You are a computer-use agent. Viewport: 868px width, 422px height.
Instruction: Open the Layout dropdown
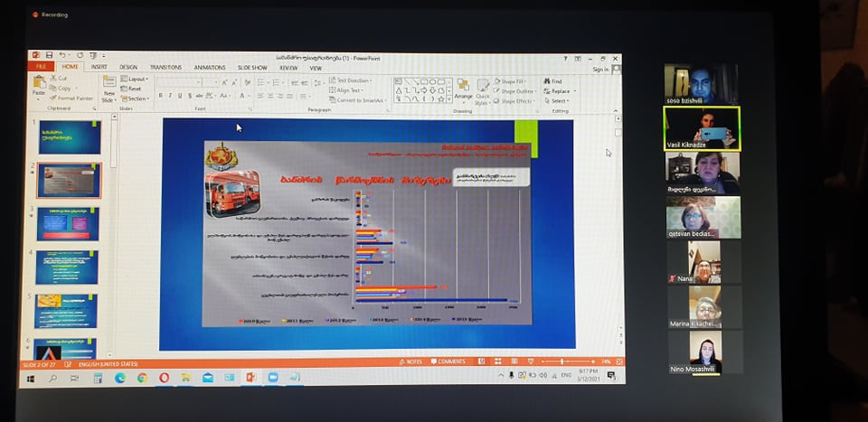135,79
